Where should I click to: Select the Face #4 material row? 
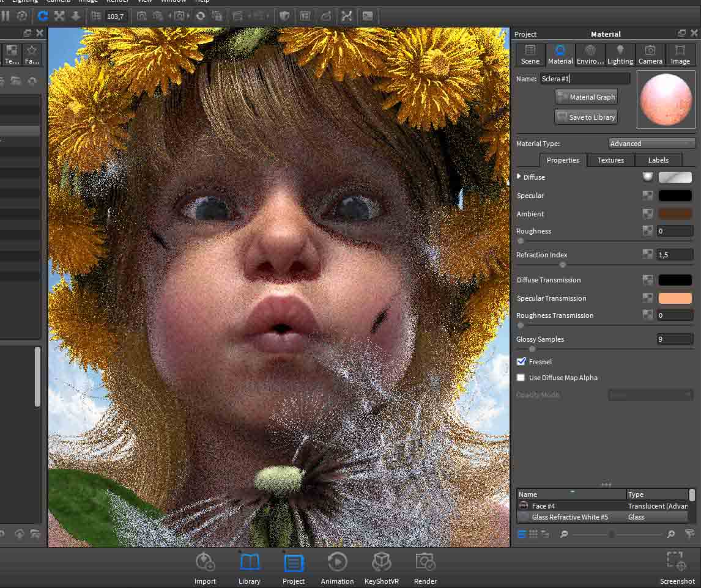tap(602, 505)
